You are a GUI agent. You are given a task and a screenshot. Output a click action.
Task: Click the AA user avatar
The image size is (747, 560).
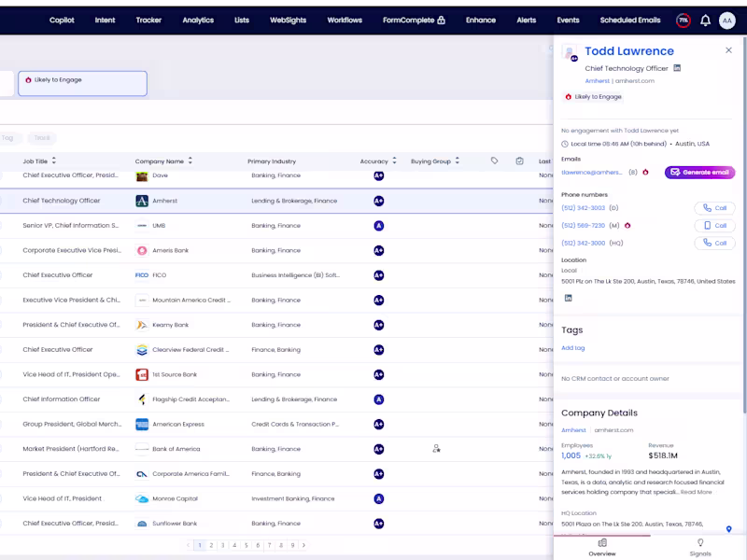(727, 20)
